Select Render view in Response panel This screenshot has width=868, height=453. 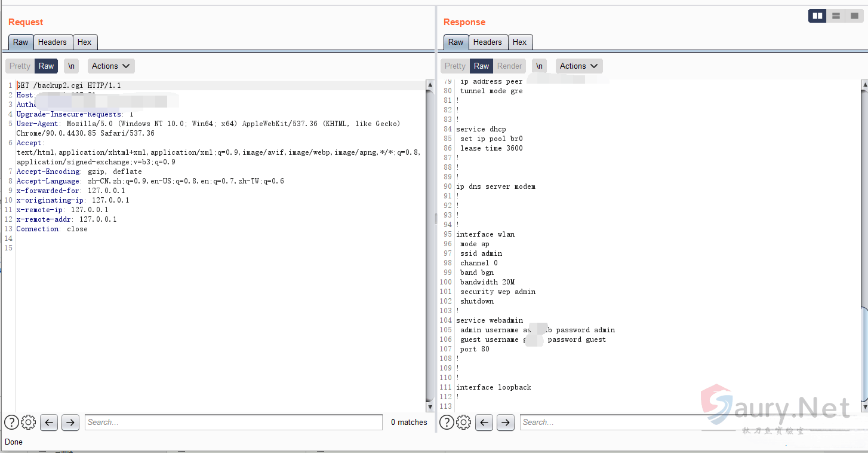[509, 66]
